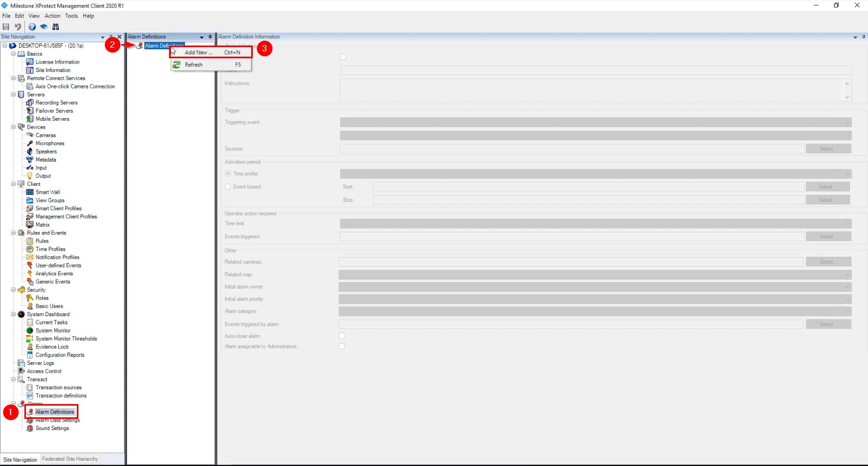Open the View menu

pyautogui.click(x=34, y=16)
